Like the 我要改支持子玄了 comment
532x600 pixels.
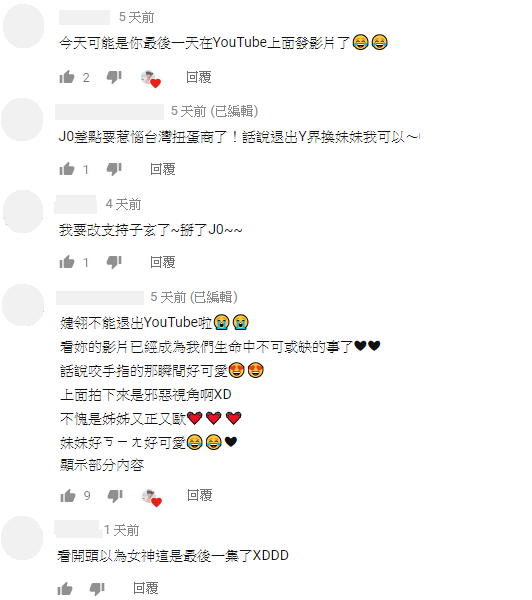67,262
